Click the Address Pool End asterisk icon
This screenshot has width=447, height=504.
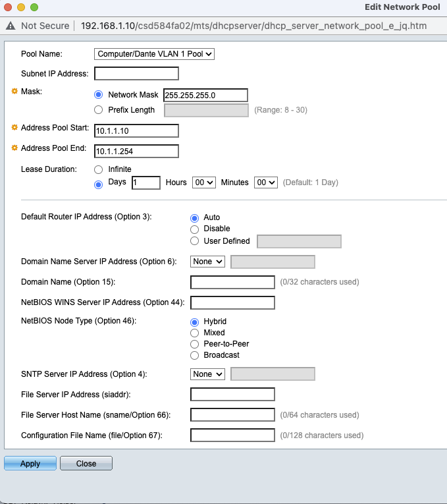[14, 148]
